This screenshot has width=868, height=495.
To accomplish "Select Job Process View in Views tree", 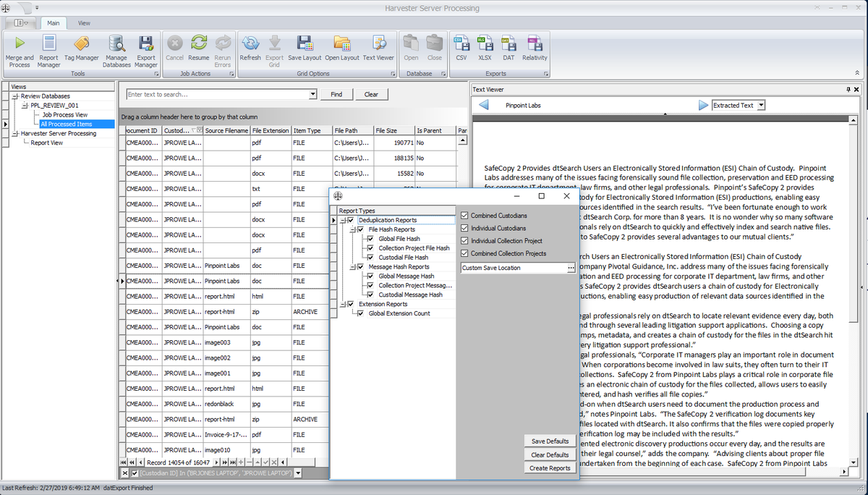I will click(x=64, y=115).
